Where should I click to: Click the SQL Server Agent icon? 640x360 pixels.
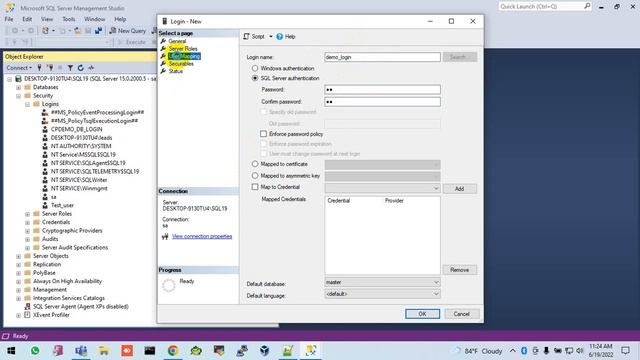27,307
